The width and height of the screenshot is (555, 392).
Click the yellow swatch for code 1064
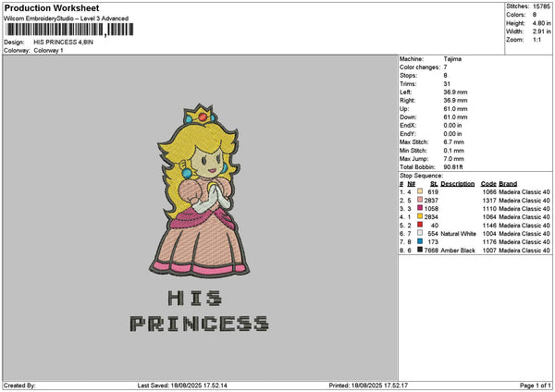(420, 216)
